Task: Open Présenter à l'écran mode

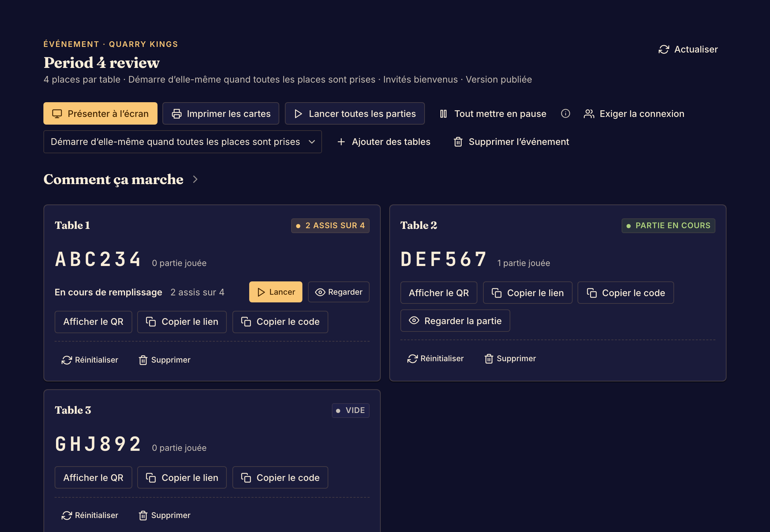Action: point(100,113)
